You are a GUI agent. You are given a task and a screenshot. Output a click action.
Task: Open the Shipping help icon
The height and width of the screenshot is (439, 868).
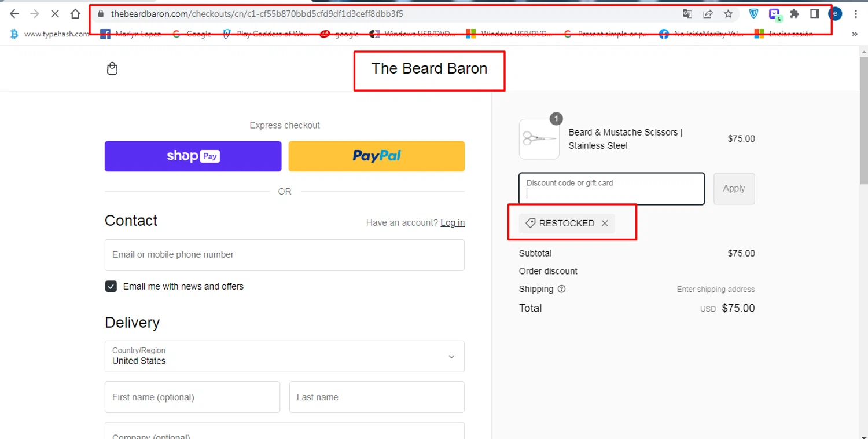click(x=561, y=289)
